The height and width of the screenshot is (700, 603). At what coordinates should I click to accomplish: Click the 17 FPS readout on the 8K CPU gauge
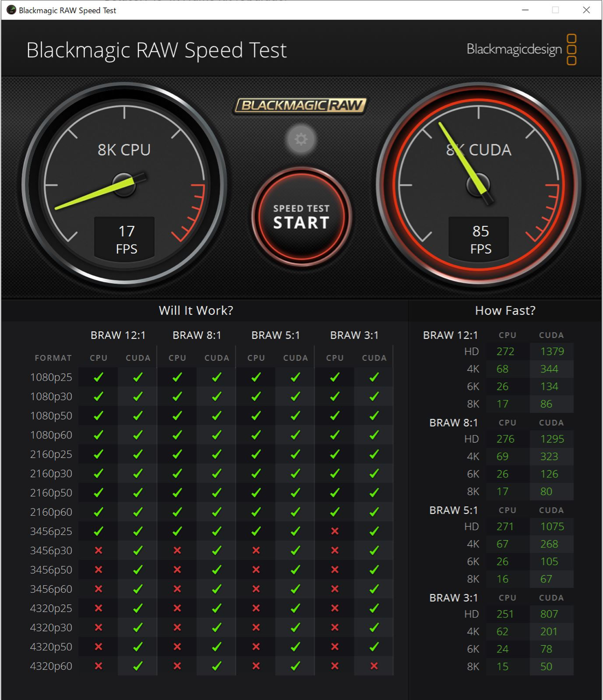click(x=126, y=239)
